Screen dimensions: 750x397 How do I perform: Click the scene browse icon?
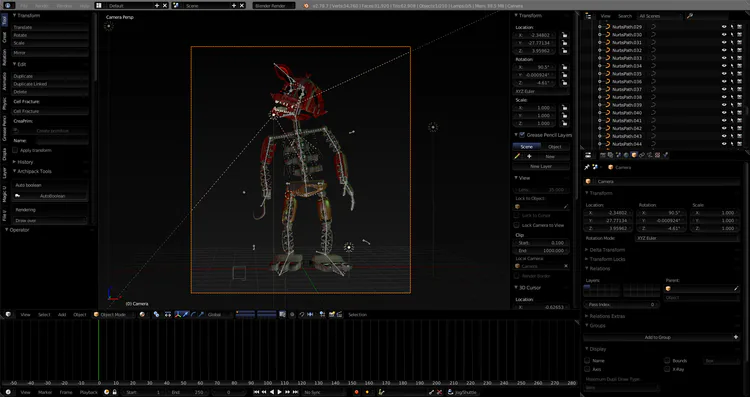pyautogui.click(x=176, y=6)
